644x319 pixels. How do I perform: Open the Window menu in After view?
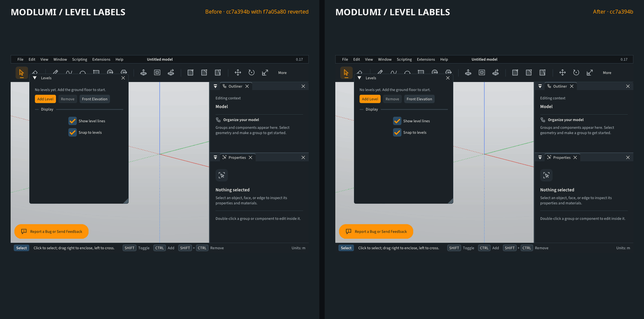click(x=385, y=59)
